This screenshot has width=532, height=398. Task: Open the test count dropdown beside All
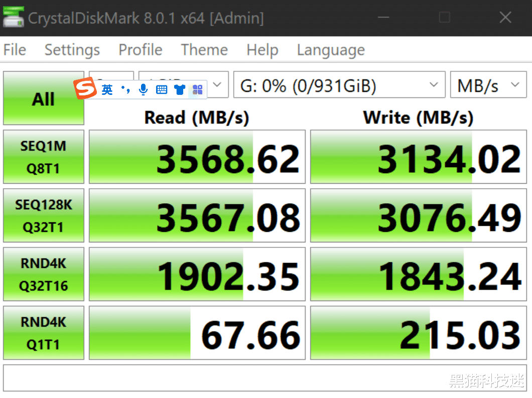coord(111,75)
